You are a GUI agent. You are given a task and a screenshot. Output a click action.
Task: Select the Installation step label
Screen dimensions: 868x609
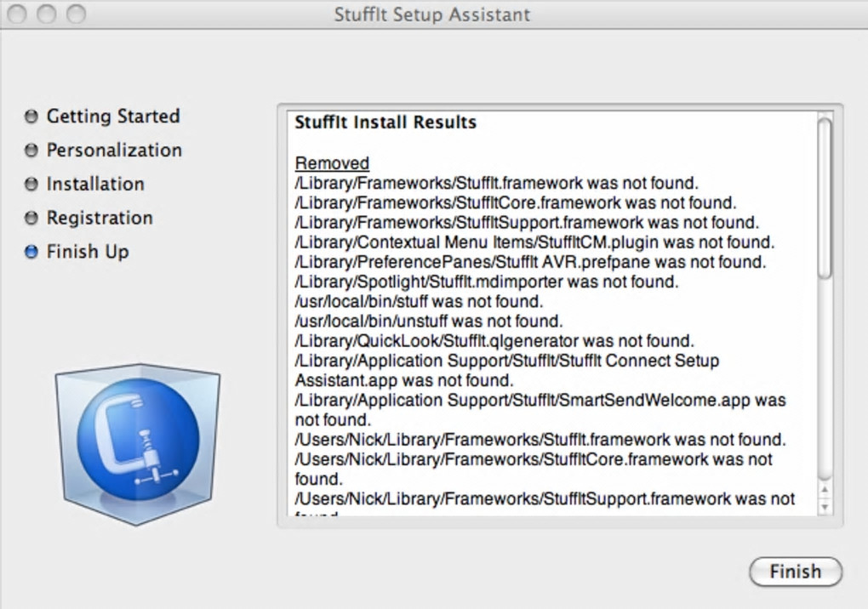95,185
